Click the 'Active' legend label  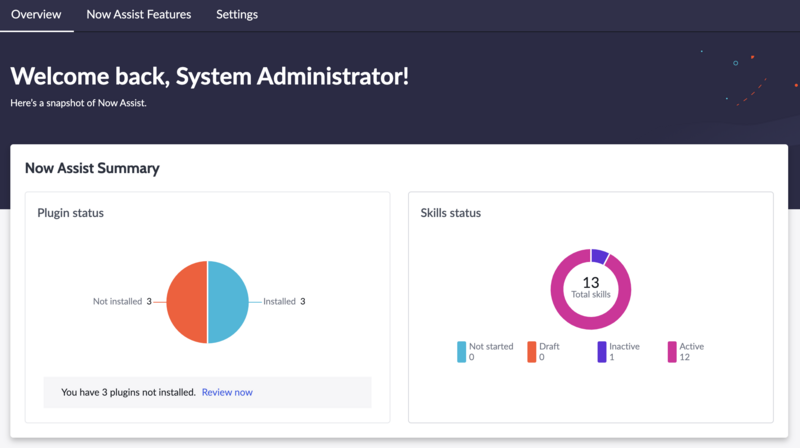[x=691, y=346]
